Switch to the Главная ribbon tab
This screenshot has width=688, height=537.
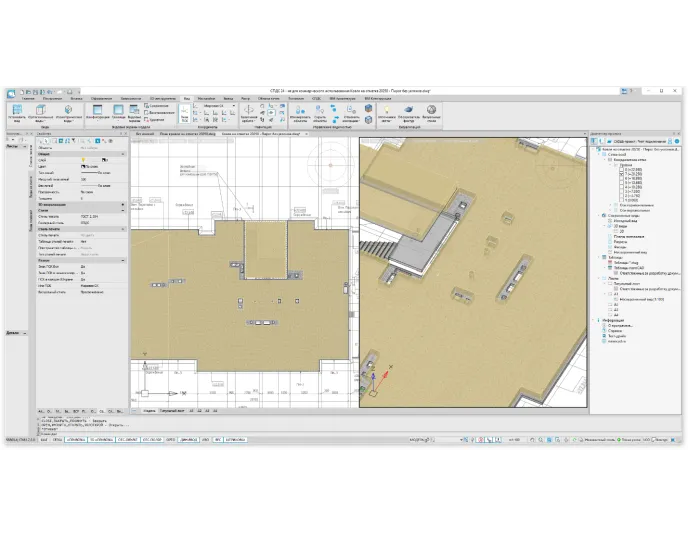(x=27, y=99)
